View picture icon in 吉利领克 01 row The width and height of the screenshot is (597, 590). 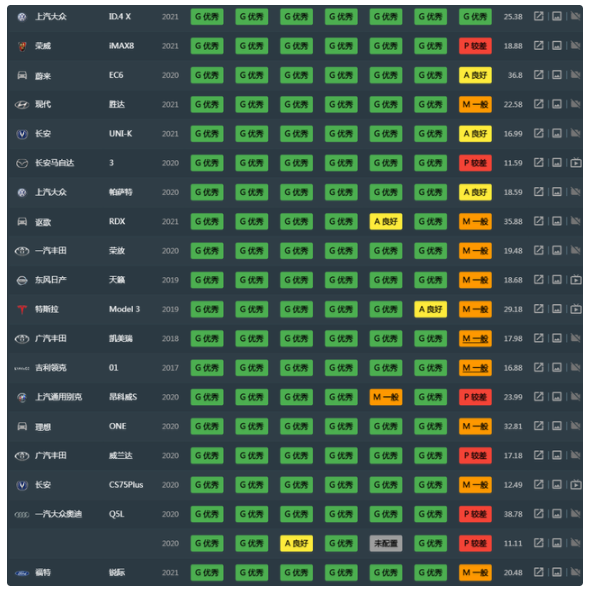pos(557,368)
